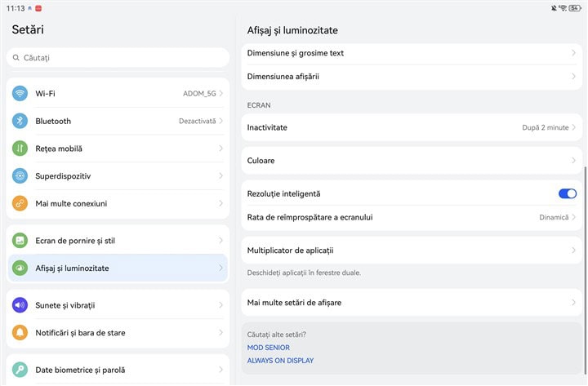Viewport: 588px width, 386px height.
Task: Tap the battery indicator in status bar
Action: 575,8
